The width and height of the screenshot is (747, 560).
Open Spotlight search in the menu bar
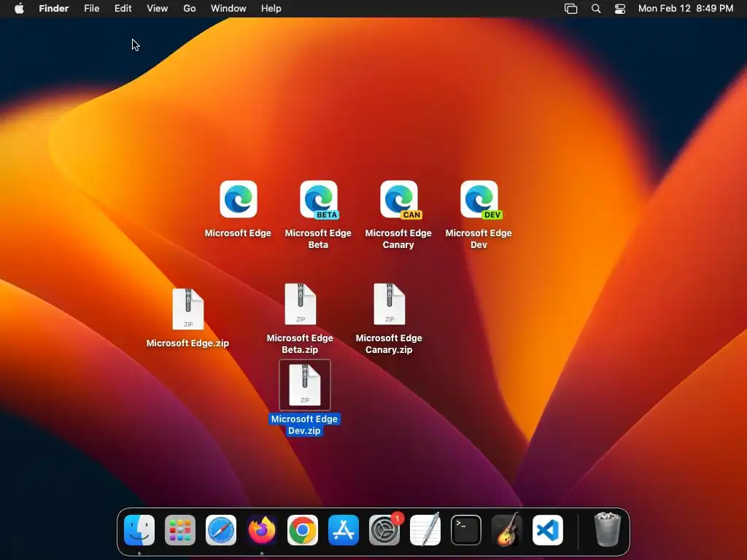(x=596, y=9)
